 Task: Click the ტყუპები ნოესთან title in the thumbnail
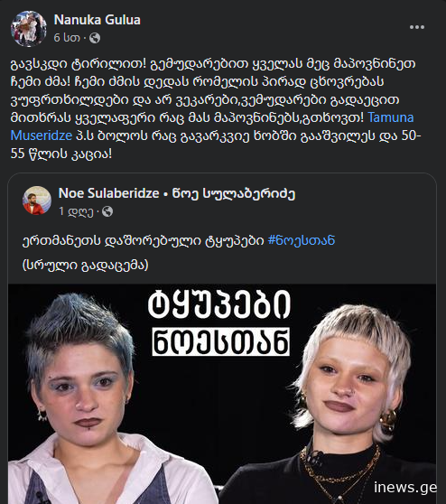220,322
